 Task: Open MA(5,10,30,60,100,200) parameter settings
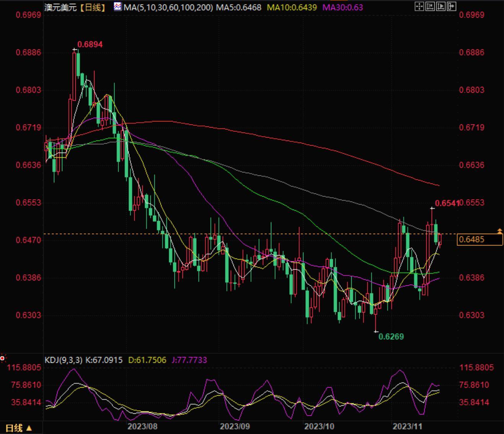click(x=168, y=7)
